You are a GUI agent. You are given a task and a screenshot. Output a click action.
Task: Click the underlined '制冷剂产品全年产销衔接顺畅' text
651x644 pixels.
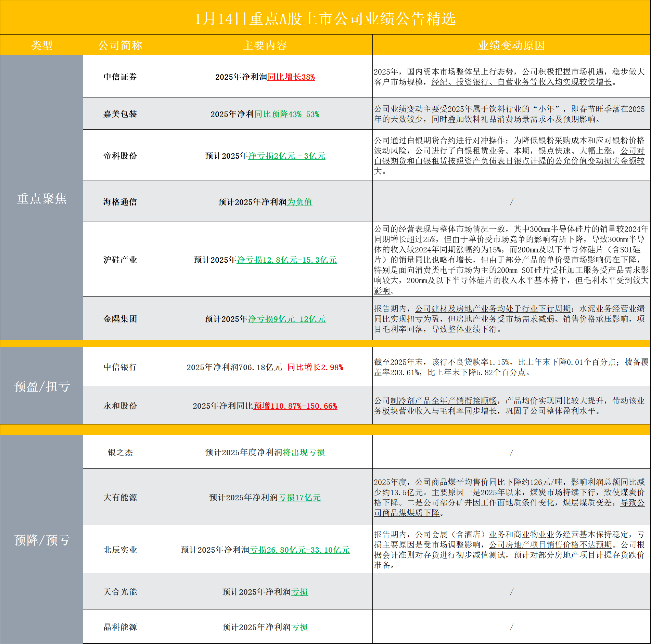tap(444, 400)
